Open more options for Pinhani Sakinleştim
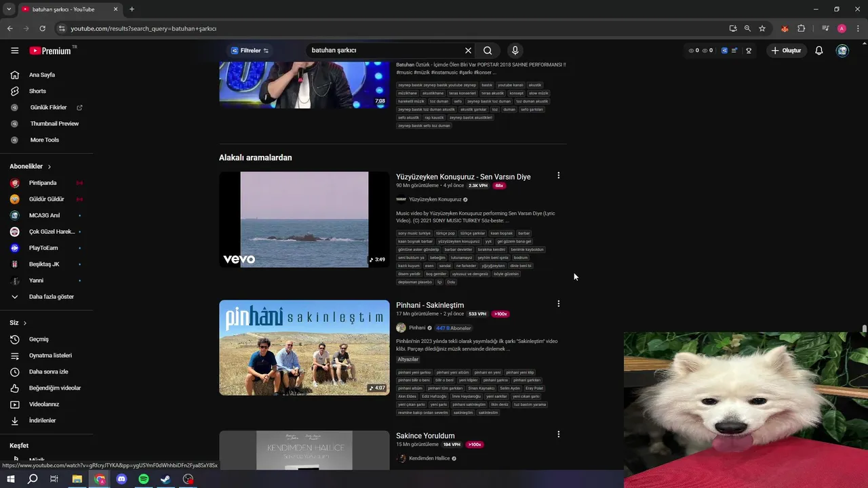Image resolution: width=868 pixels, height=488 pixels. pyautogui.click(x=558, y=304)
